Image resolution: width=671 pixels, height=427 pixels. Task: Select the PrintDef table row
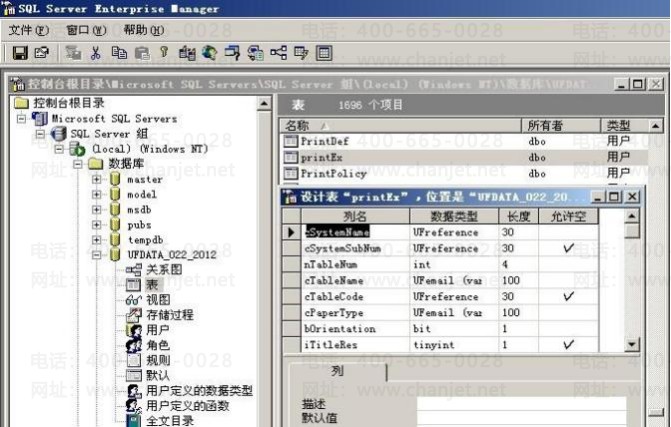coord(464,141)
